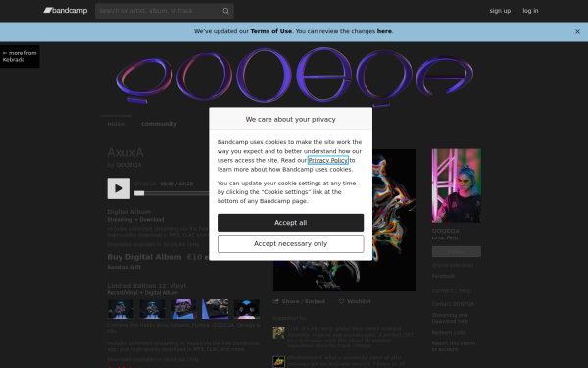
Task: Open the Privacy Policy link
Action: [328, 160]
